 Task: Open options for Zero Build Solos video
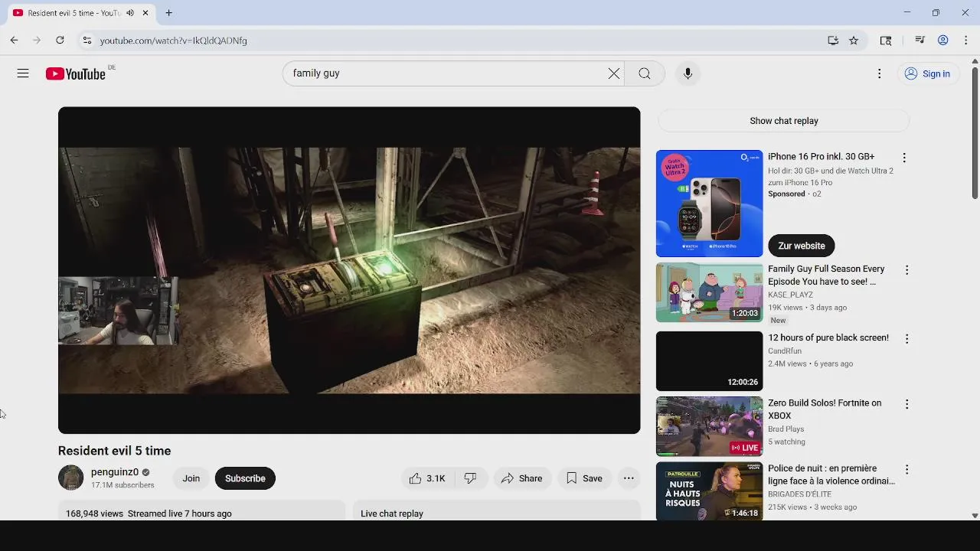[906, 404]
